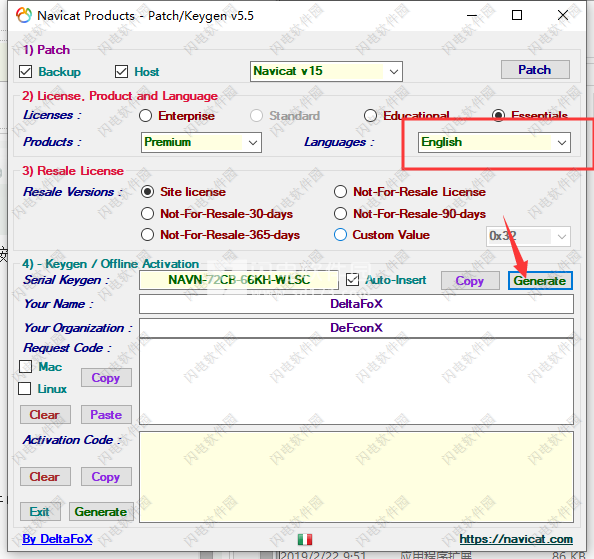
Task: Disable the Auto-Insert checkbox
Action: (x=353, y=280)
